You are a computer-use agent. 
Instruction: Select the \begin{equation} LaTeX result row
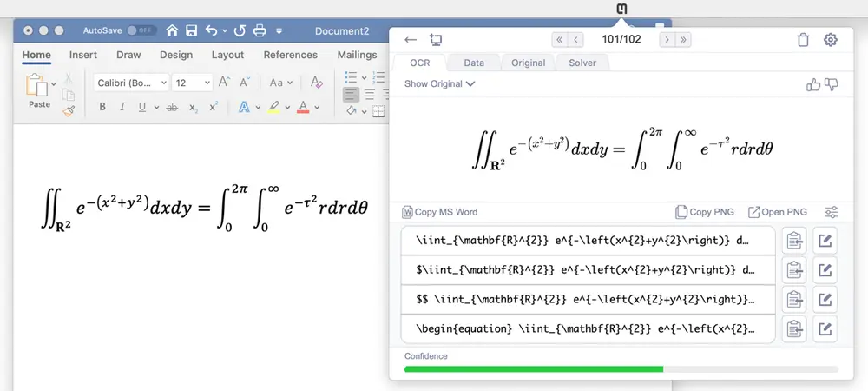click(588, 329)
